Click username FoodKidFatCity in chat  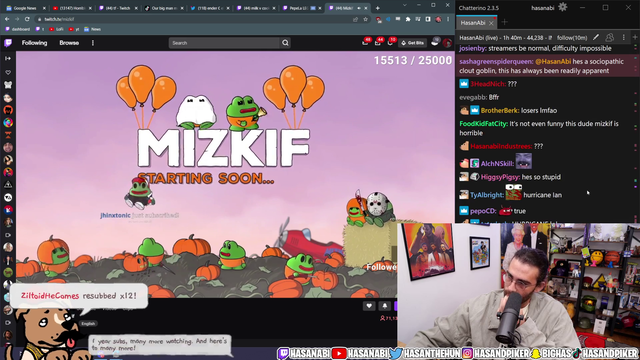coord(483,124)
